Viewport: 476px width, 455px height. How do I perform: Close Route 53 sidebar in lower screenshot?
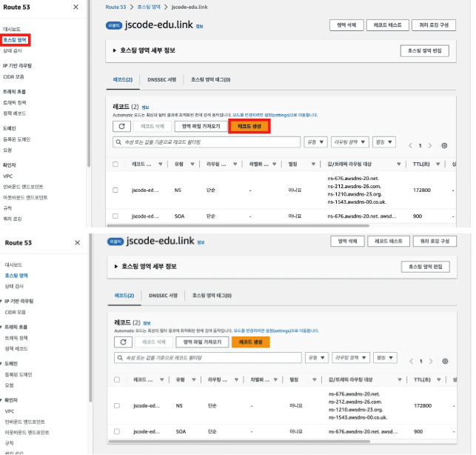pyautogui.click(x=78, y=242)
